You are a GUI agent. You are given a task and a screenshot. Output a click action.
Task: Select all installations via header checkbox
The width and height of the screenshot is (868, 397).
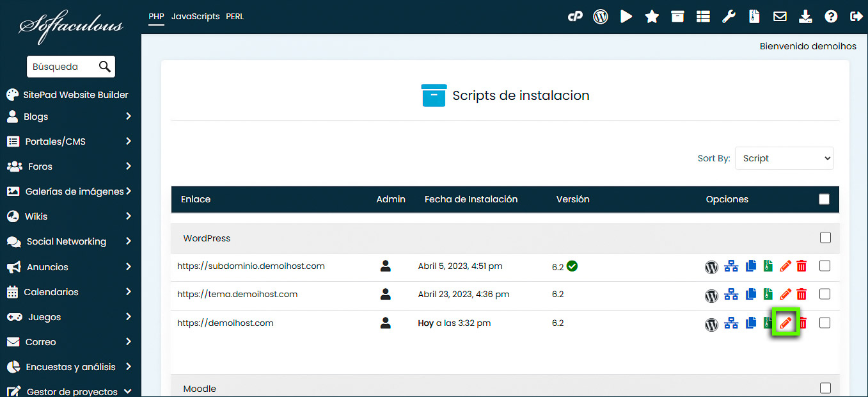824,199
